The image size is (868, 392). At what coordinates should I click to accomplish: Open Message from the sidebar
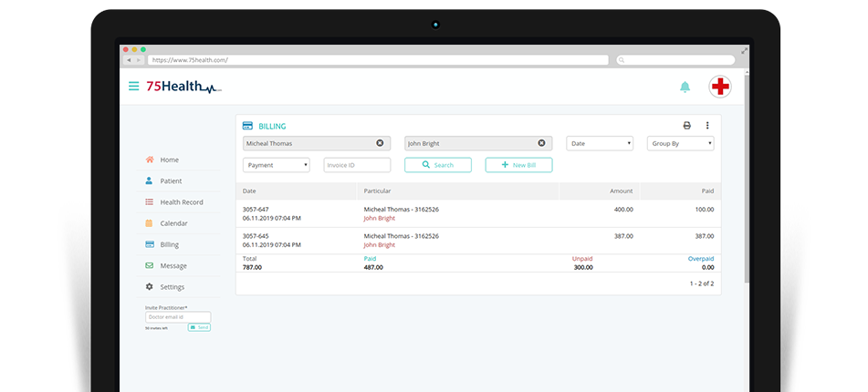pyautogui.click(x=173, y=266)
